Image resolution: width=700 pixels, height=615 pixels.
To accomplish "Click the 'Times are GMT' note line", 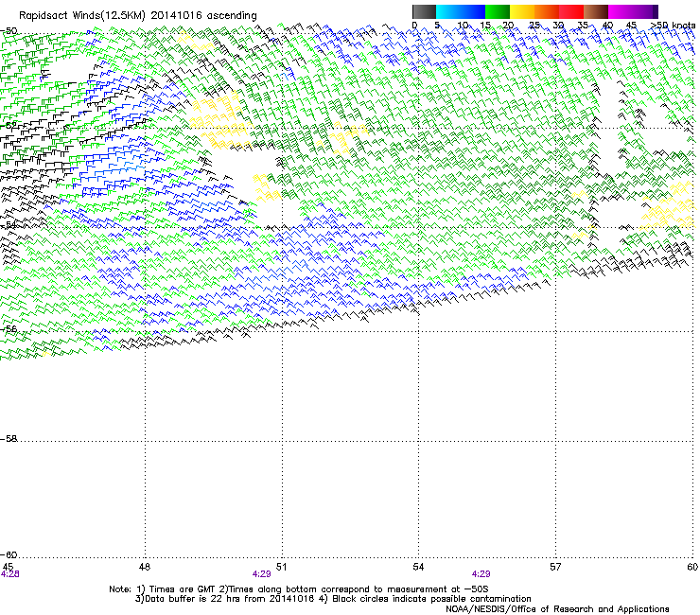I will [x=299, y=589].
